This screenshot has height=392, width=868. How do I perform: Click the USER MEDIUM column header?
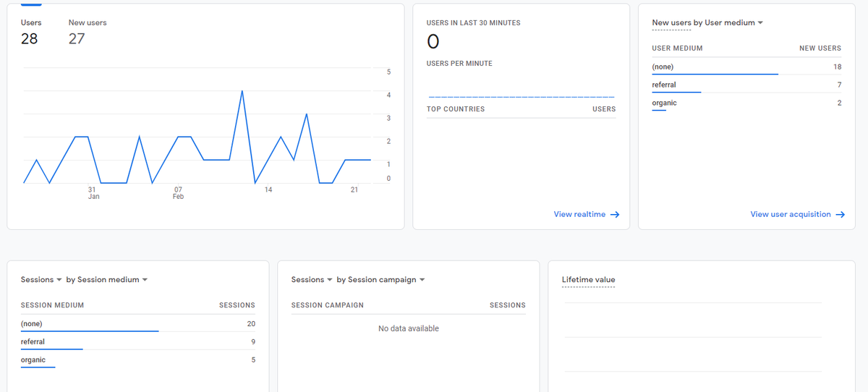677,48
